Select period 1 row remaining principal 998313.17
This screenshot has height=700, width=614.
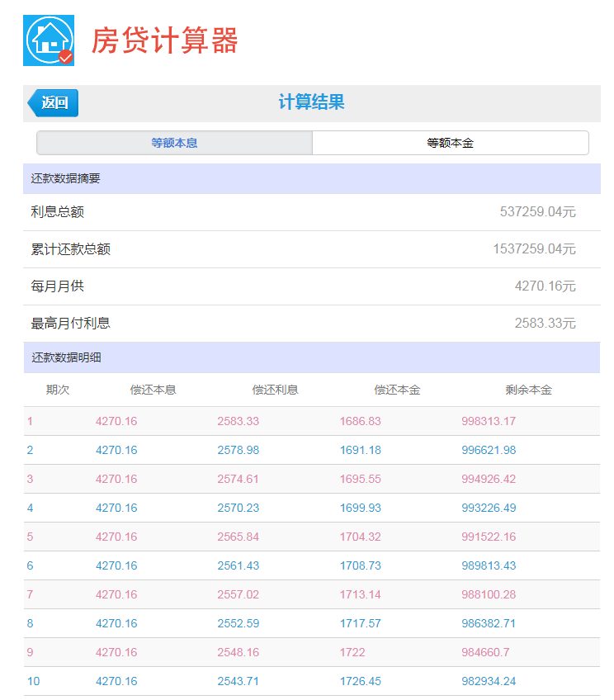tap(489, 421)
